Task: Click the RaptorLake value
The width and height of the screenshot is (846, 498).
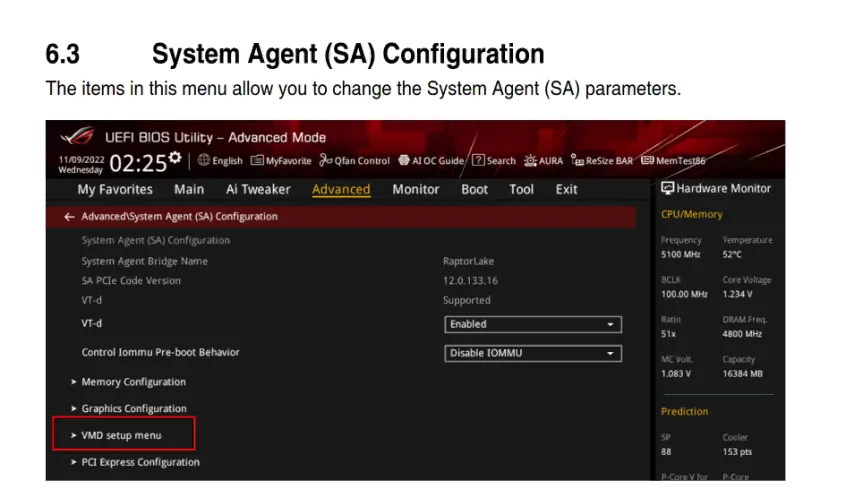Action: tap(468, 261)
